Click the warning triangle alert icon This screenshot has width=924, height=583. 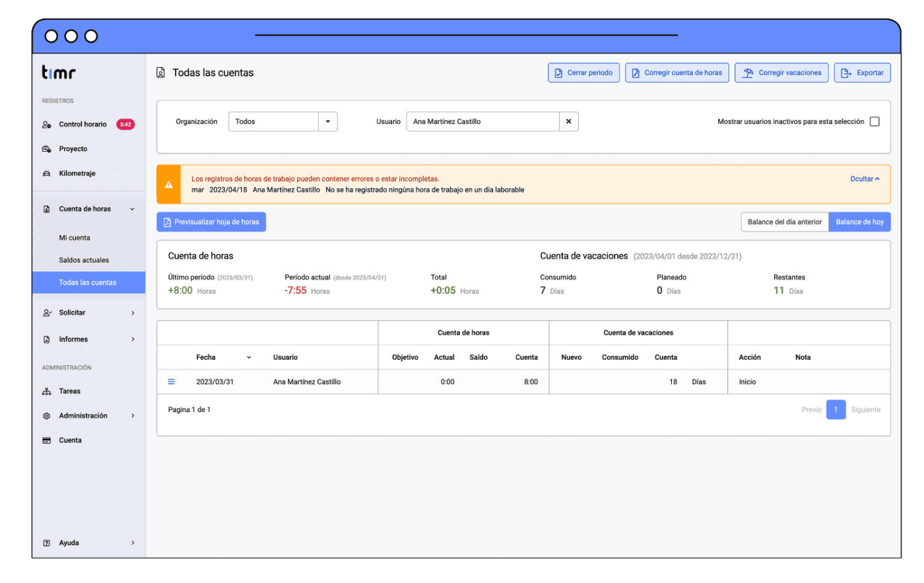[169, 185]
